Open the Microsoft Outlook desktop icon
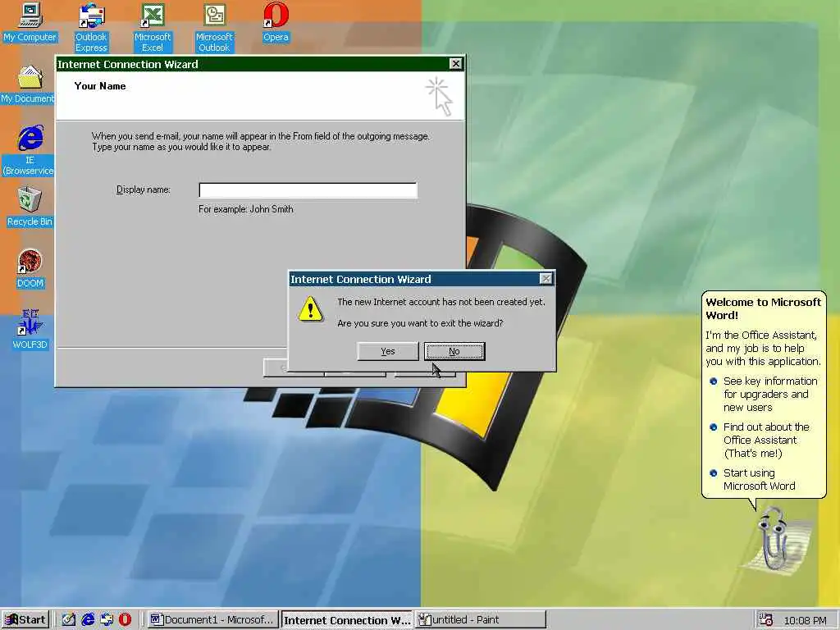This screenshot has height=630, width=840. pyautogui.click(x=214, y=28)
